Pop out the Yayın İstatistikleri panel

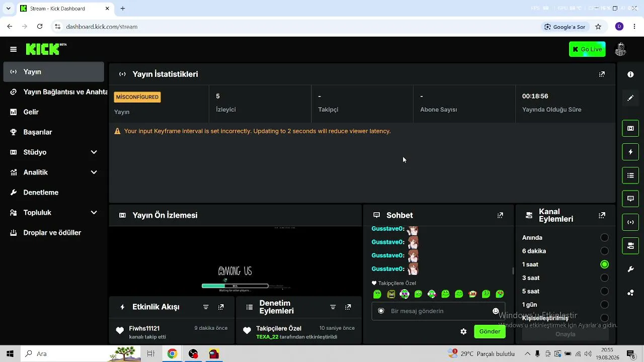(602, 74)
